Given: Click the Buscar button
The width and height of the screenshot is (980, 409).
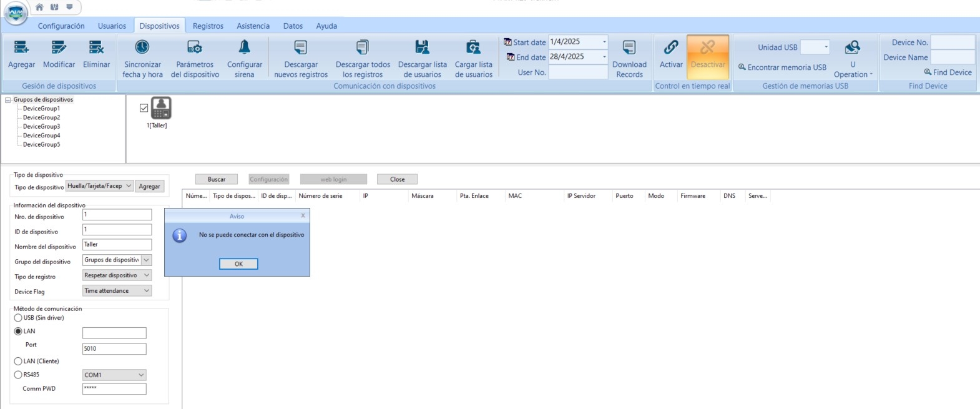Looking at the screenshot, I should (217, 179).
